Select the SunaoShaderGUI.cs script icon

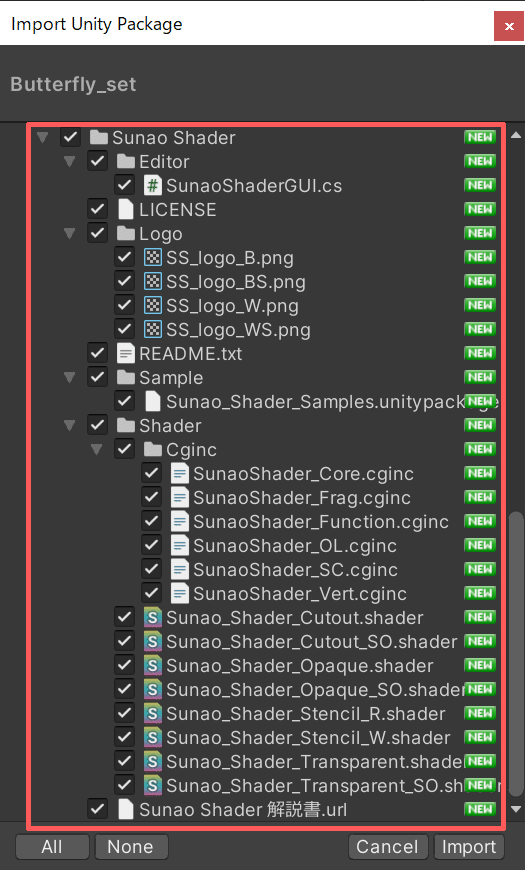click(153, 185)
